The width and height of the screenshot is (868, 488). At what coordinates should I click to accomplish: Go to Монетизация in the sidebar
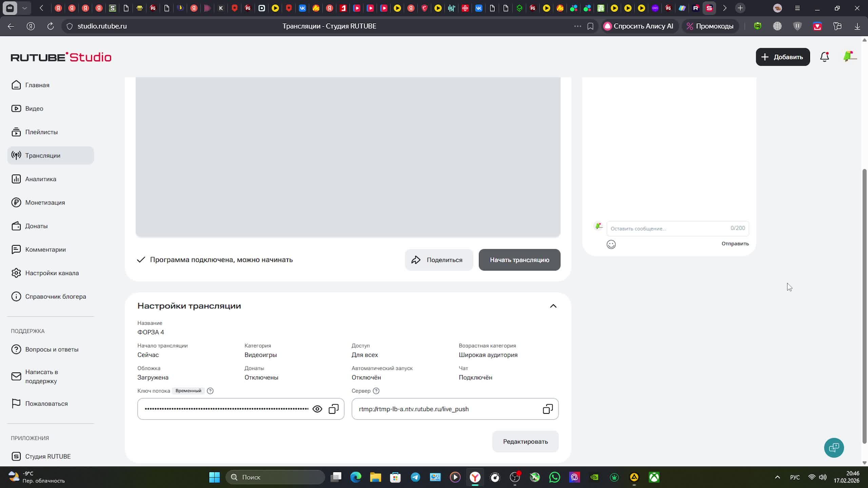coord(45,203)
